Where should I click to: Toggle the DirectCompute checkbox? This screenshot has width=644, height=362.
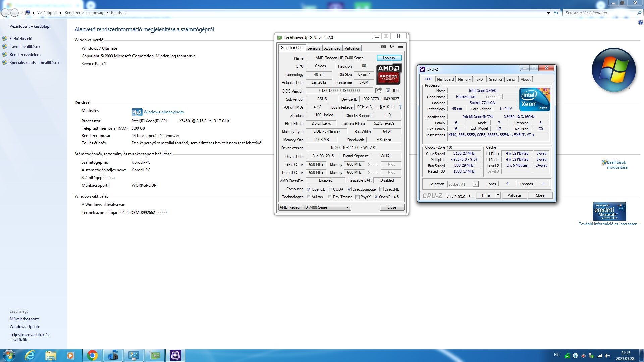pos(349,189)
